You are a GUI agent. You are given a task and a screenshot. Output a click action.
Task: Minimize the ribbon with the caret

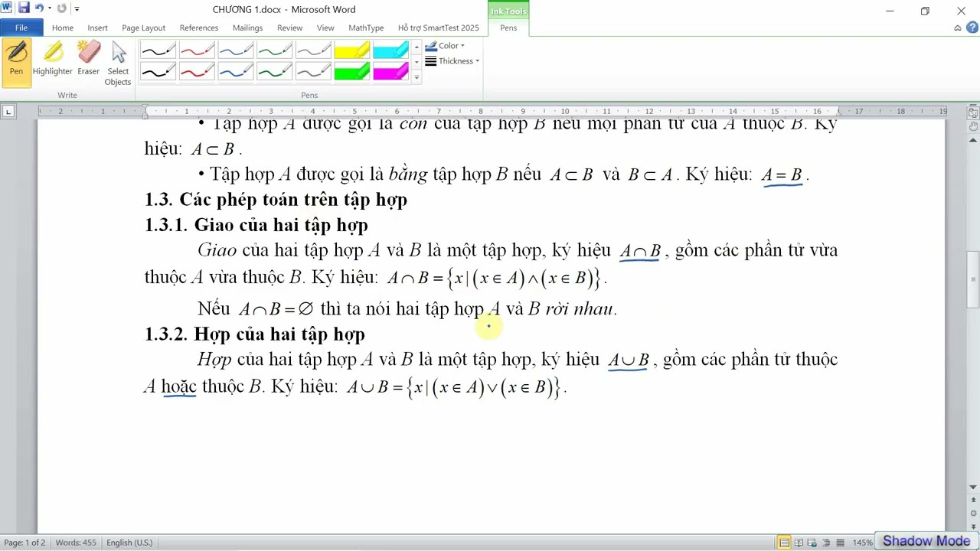[958, 28]
